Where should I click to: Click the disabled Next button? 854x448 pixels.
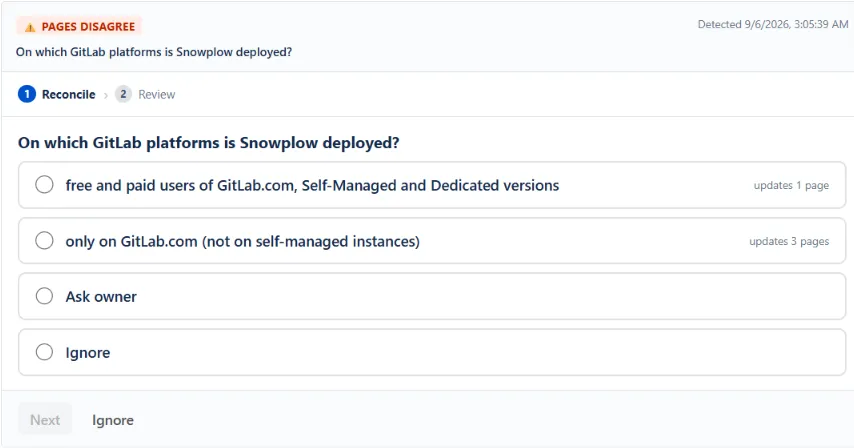(x=45, y=419)
